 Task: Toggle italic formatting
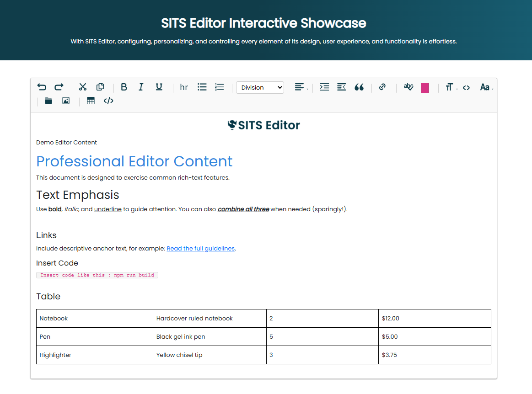click(141, 87)
